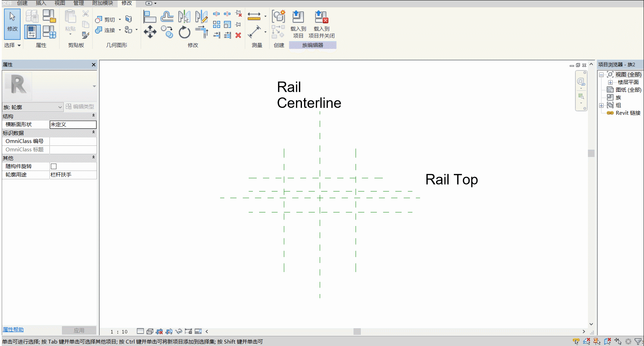Select the Offset tool icon
This screenshot has height=346, width=644.
(167, 16)
